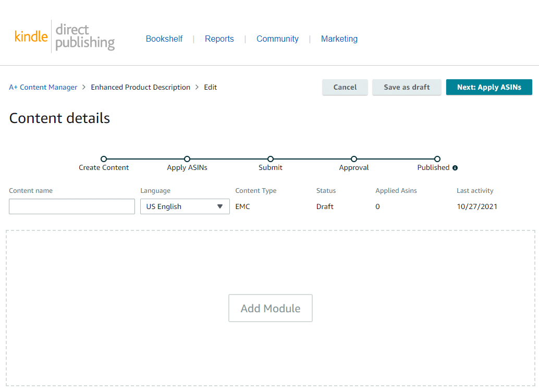Click the last activity date 10/27/2021
This screenshot has width=539, height=392.
click(x=477, y=206)
